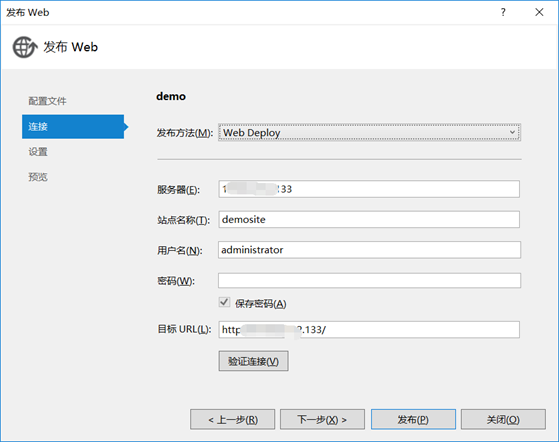
Task: Click the 发布 publish button
Action: (413, 419)
